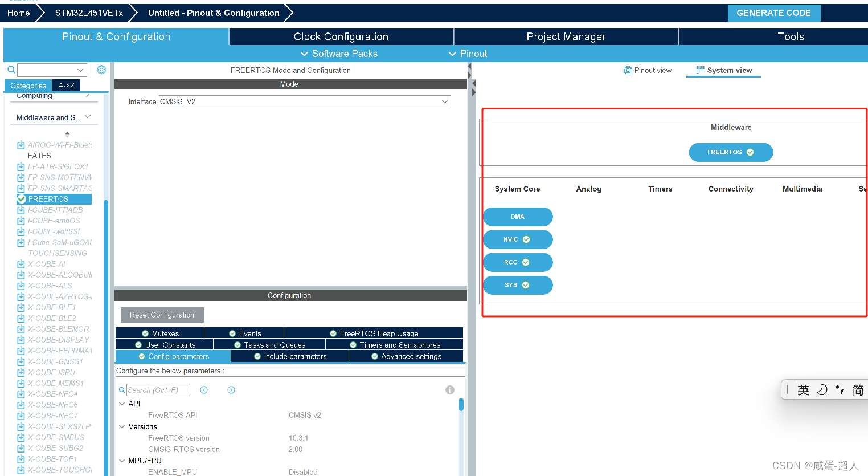Open the settings gear icon beside search
This screenshot has height=476, width=868.
click(101, 70)
